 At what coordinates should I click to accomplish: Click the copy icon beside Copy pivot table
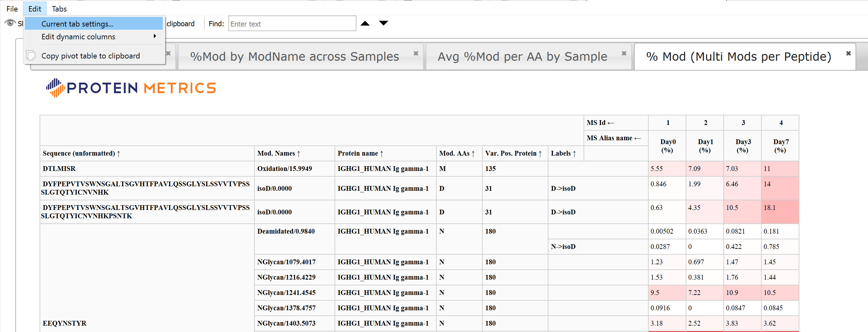tap(31, 56)
